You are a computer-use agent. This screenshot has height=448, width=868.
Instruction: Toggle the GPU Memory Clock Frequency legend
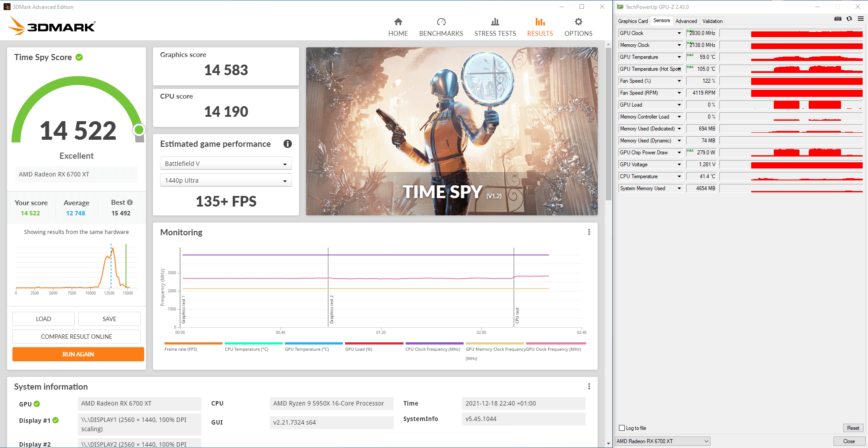click(495, 351)
